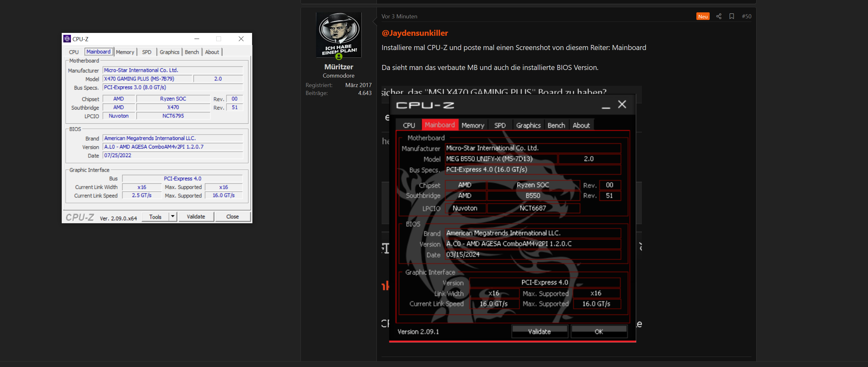Viewport: 868px width, 367px height.
Task: Click the Tools button in CPU-Z
Action: [x=155, y=217]
